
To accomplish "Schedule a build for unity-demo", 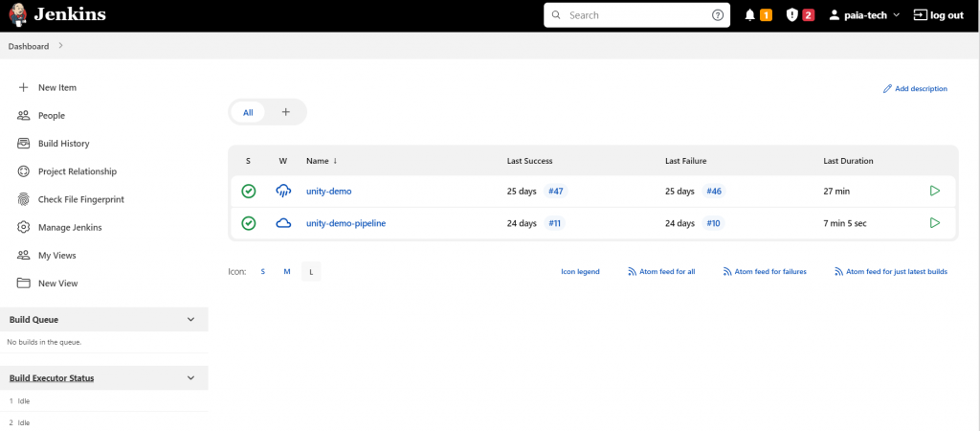I will point(935,192).
